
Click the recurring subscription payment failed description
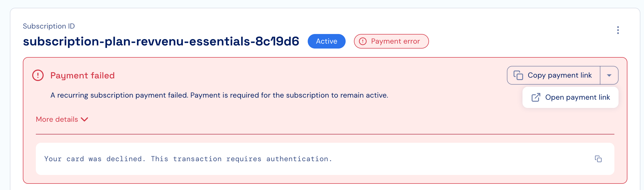point(219,95)
